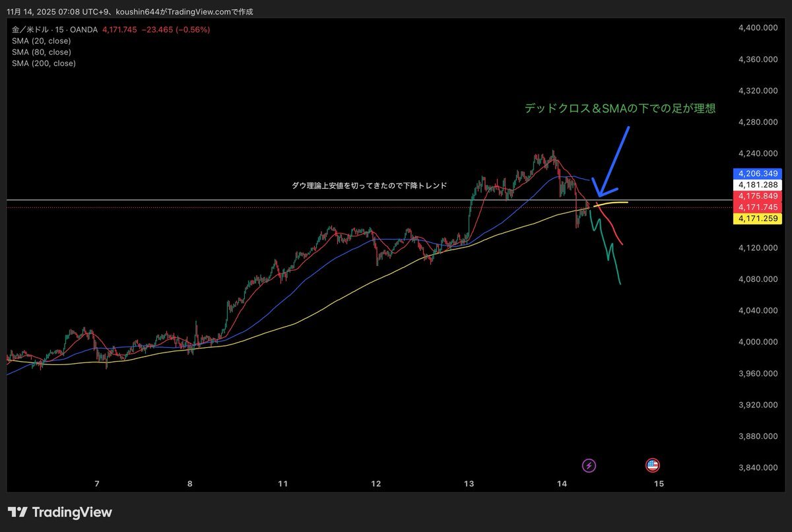
Task: Click the koushin644 creation header text
Action: click(x=130, y=12)
